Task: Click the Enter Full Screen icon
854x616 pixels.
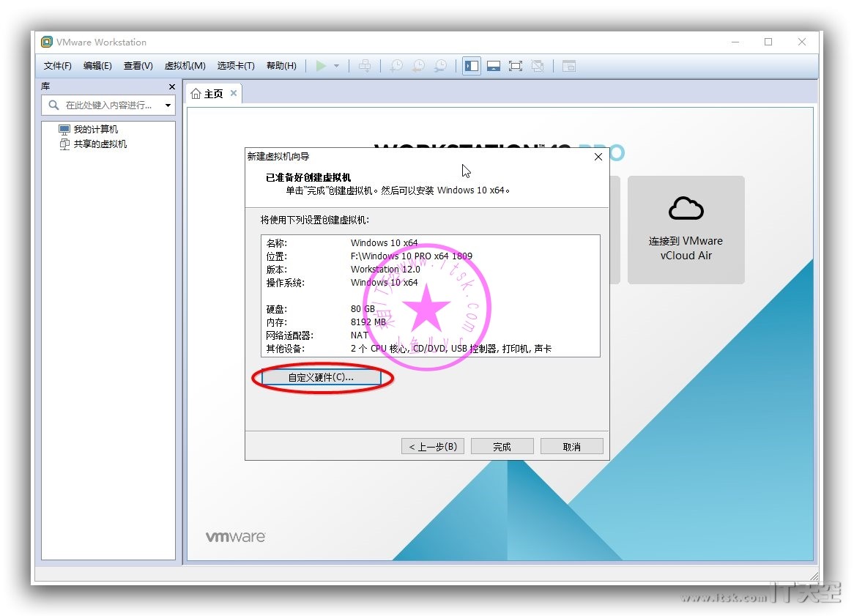Action: click(515, 66)
